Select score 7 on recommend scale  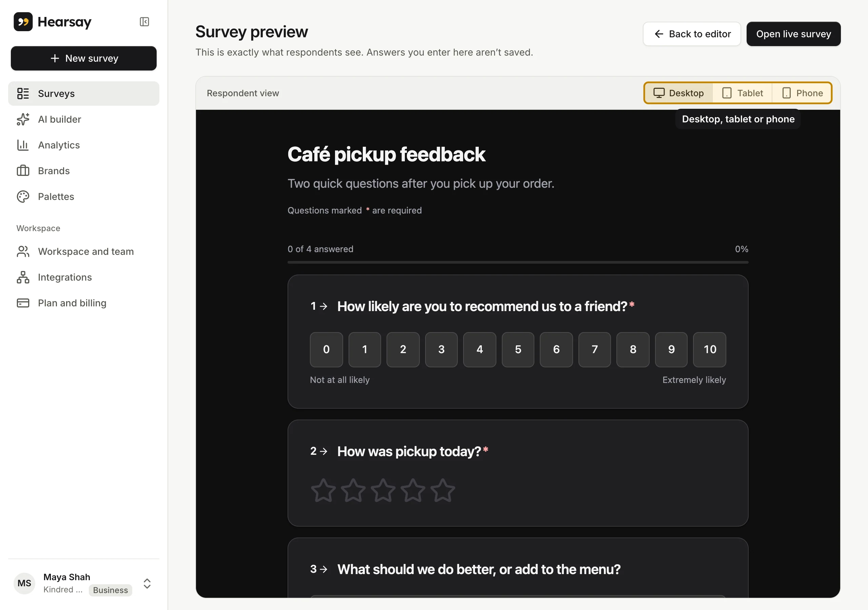pos(595,350)
